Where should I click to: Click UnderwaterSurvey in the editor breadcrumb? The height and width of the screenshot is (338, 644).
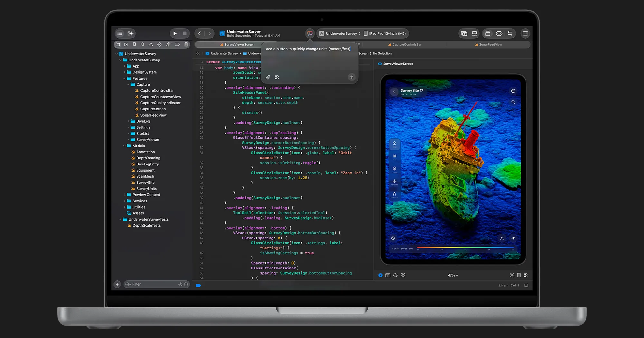click(222, 54)
